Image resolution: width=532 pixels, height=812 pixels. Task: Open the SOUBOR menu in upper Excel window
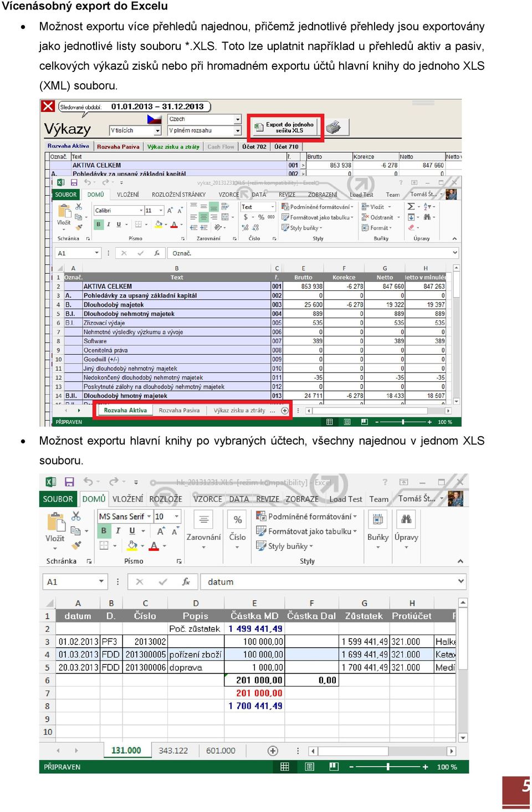coord(65,195)
